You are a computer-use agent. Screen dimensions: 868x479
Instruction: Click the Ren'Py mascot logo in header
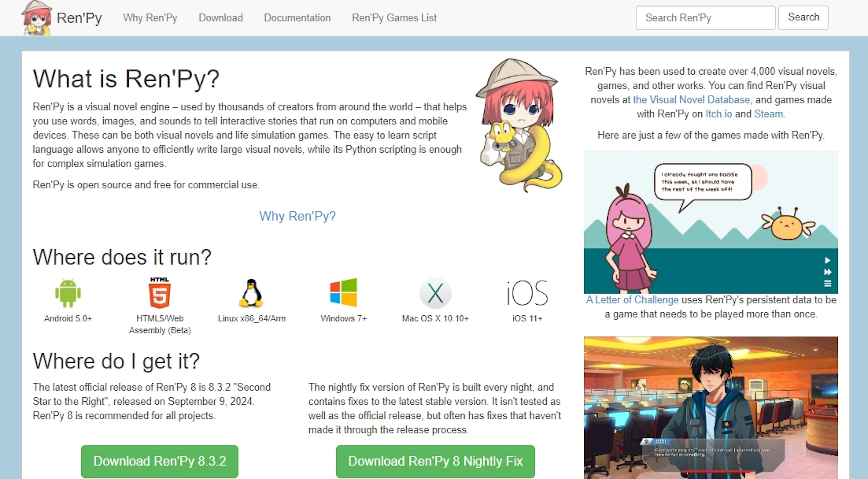pos(36,18)
